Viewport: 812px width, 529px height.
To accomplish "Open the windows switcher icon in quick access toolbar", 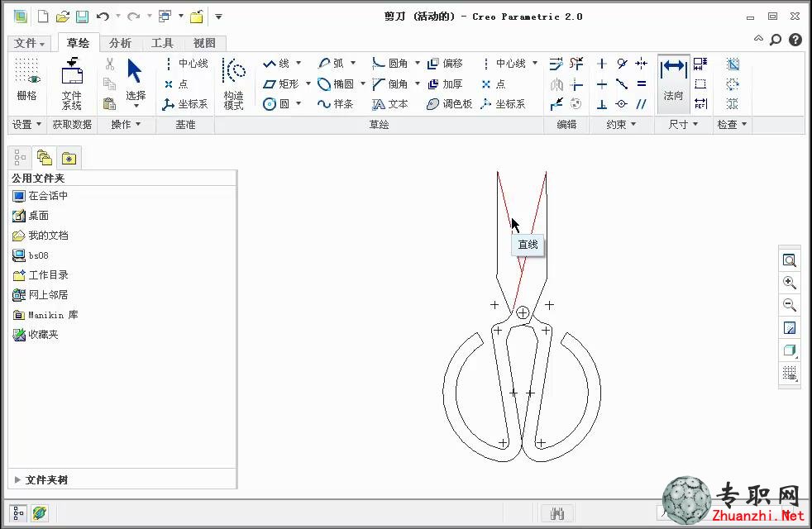I will tap(165, 17).
